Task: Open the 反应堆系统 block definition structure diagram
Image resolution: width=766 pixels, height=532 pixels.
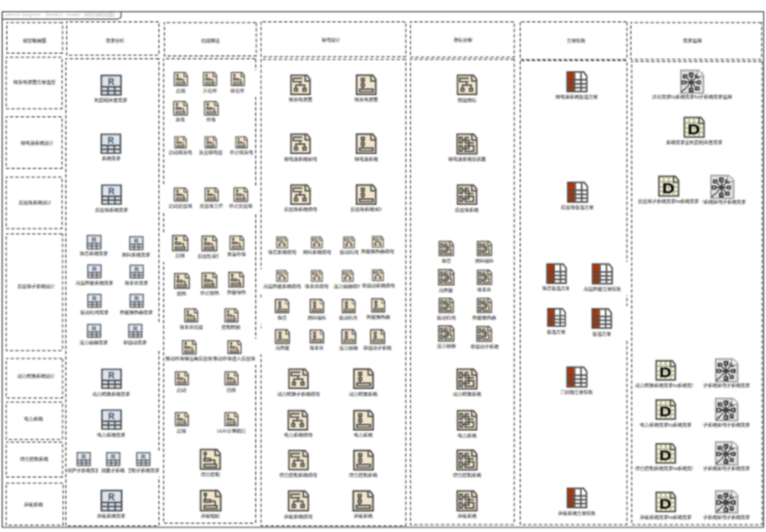Action: click(300, 195)
